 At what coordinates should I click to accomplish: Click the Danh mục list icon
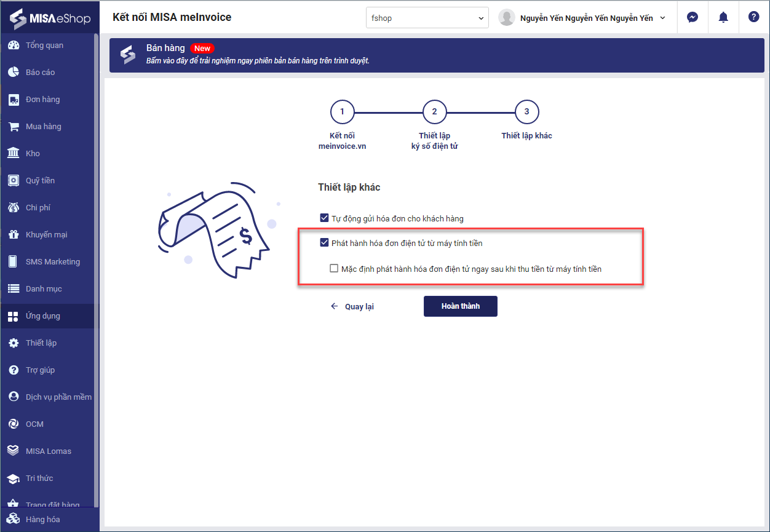click(x=13, y=289)
